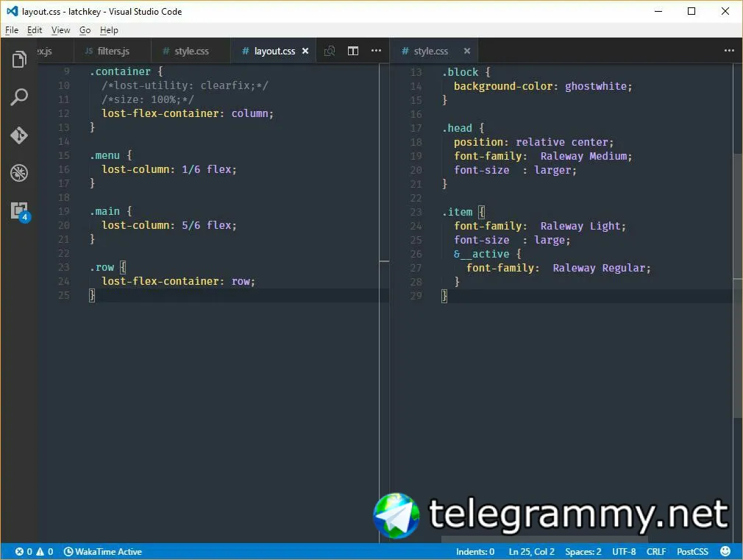
Task: Click '.head' selector in style.css
Action: click(457, 128)
